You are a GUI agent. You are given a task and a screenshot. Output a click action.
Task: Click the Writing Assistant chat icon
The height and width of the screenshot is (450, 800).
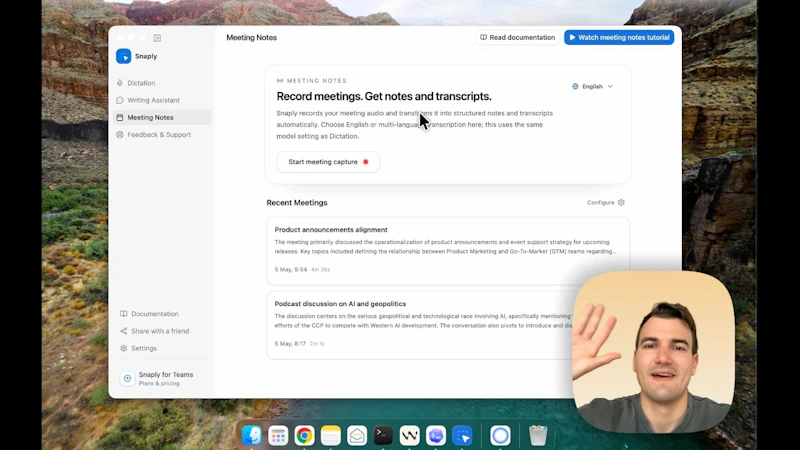120,100
